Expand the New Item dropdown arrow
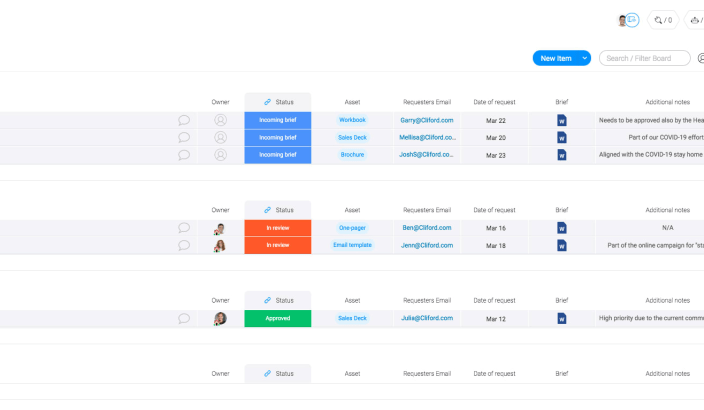The image size is (704, 410). point(585,58)
